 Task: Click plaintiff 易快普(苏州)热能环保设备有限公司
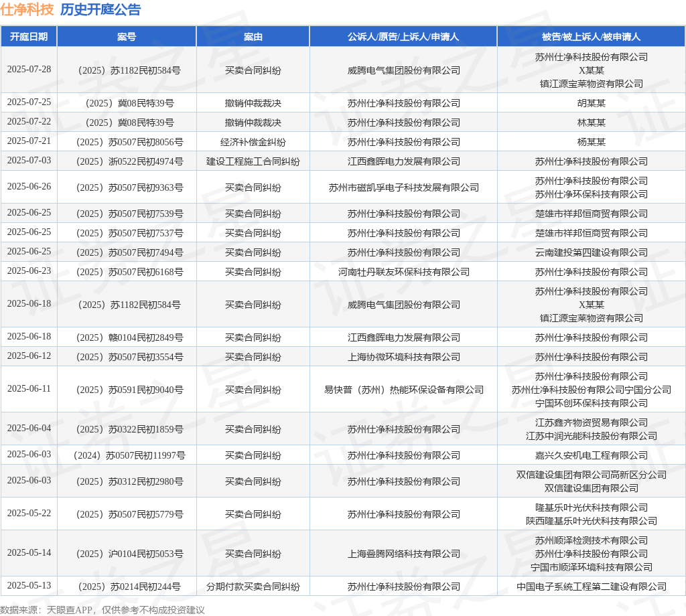[403, 390]
